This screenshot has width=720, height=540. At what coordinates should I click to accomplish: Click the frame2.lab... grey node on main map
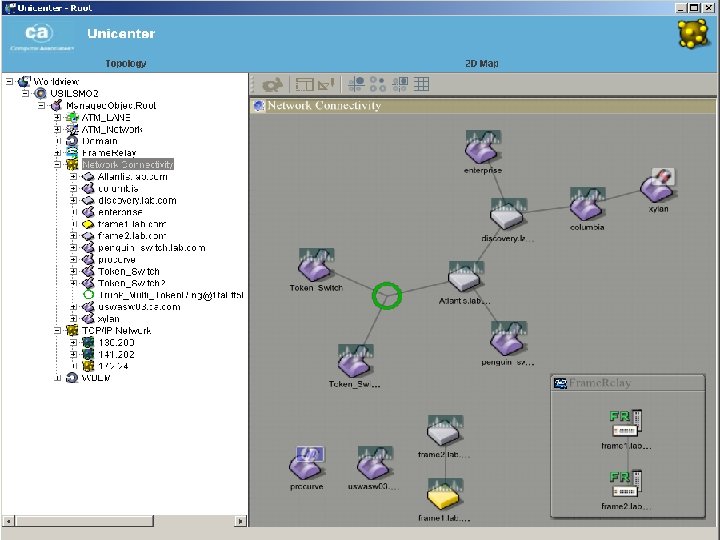tap(444, 432)
